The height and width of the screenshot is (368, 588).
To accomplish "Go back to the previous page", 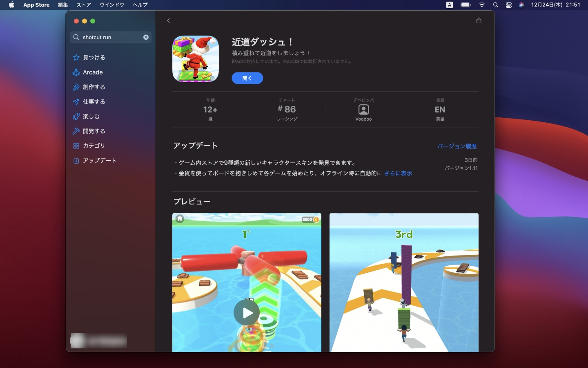I will (x=168, y=20).
